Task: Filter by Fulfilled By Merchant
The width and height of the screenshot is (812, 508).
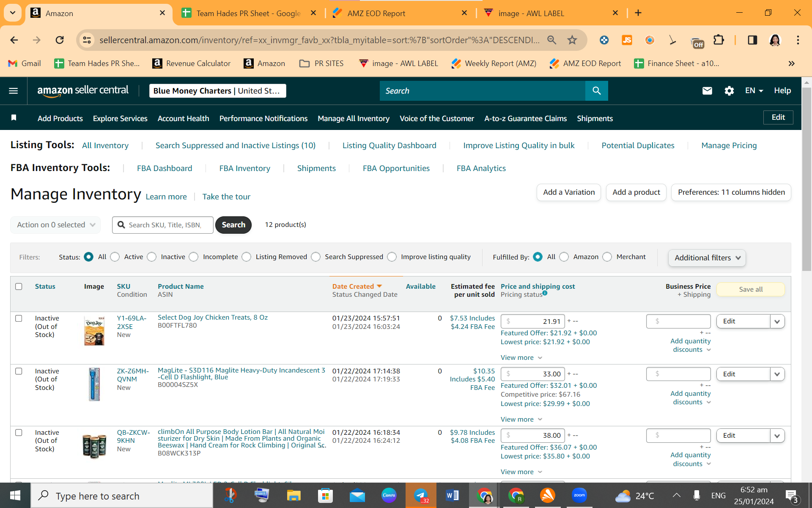Action: 607,257
